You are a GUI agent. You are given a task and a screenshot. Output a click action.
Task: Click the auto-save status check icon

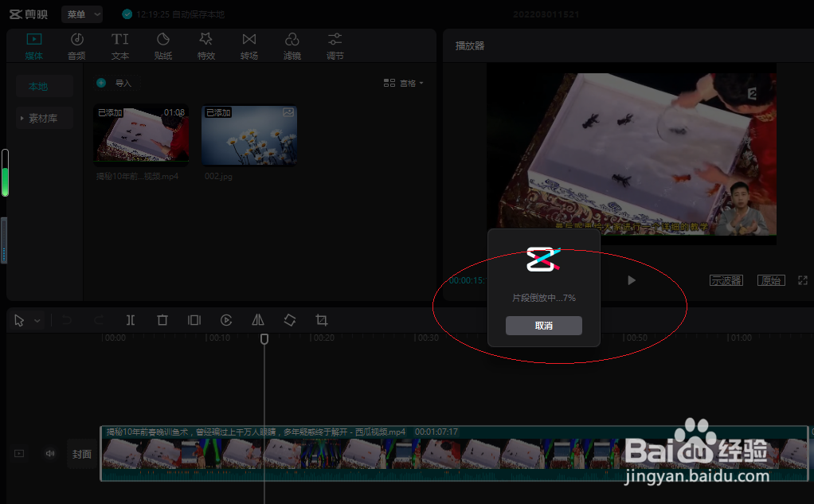pos(127,14)
